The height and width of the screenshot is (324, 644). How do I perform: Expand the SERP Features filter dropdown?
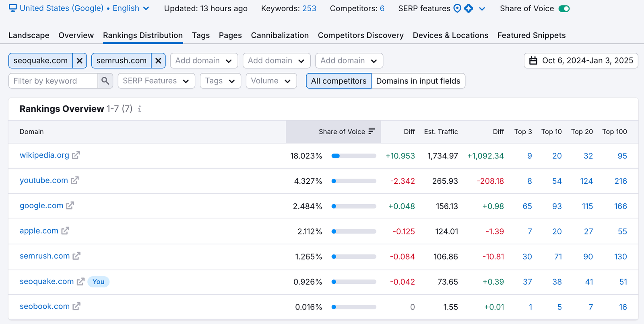[x=156, y=81]
